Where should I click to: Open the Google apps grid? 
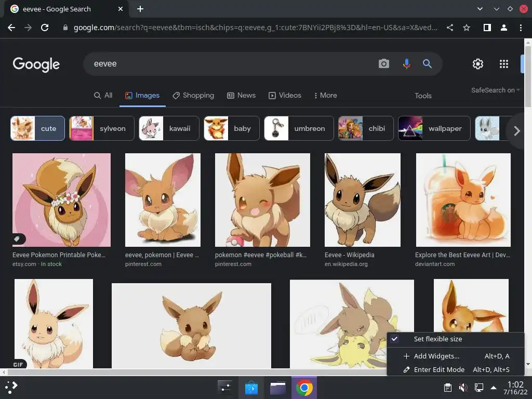point(504,64)
